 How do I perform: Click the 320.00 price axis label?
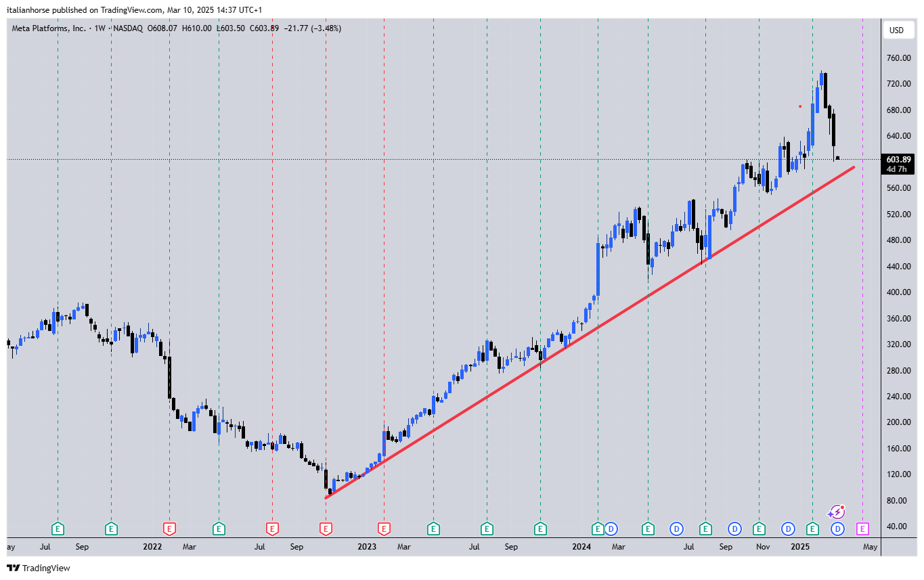point(898,344)
